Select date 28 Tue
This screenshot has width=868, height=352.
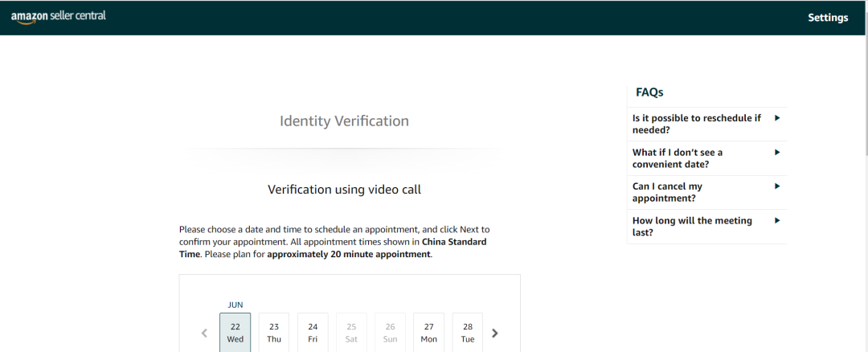pyautogui.click(x=468, y=333)
